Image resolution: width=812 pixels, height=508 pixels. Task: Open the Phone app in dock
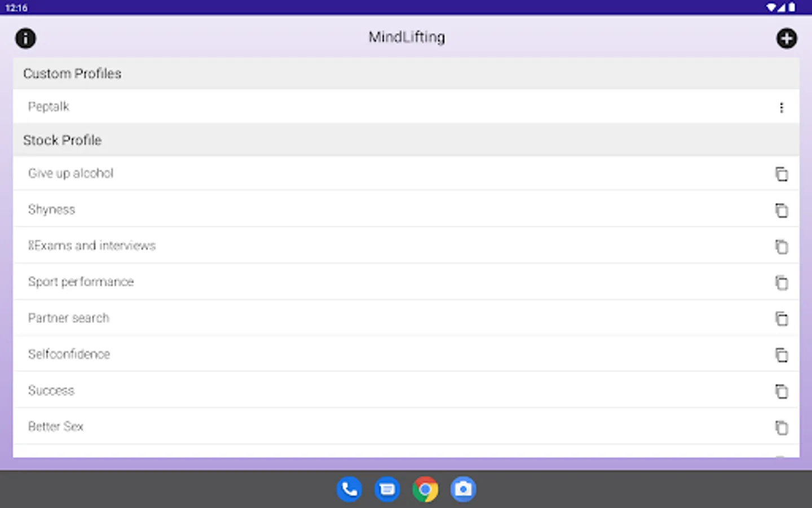pyautogui.click(x=350, y=489)
